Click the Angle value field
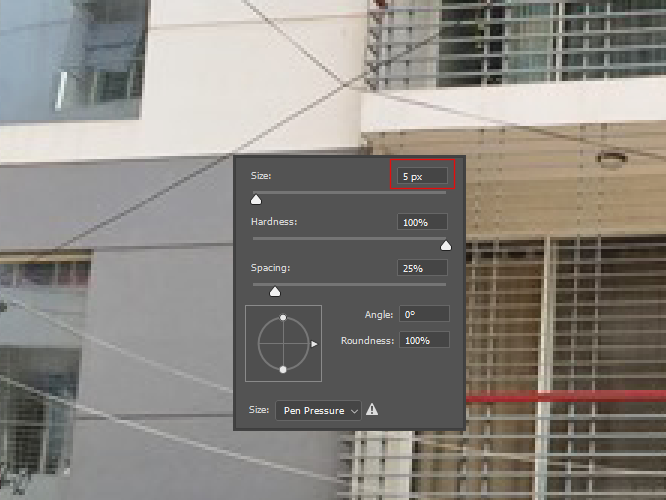Viewport: 666px width, 500px height. [424, 314]
